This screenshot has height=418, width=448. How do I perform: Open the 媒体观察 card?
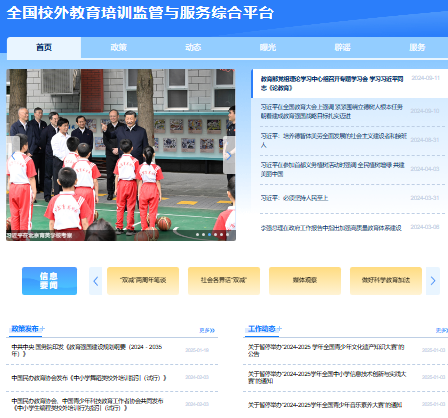coord(305,281)
